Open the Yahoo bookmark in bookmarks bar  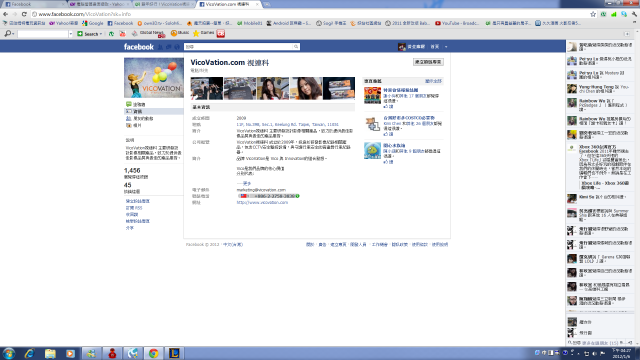click(63, 23)
